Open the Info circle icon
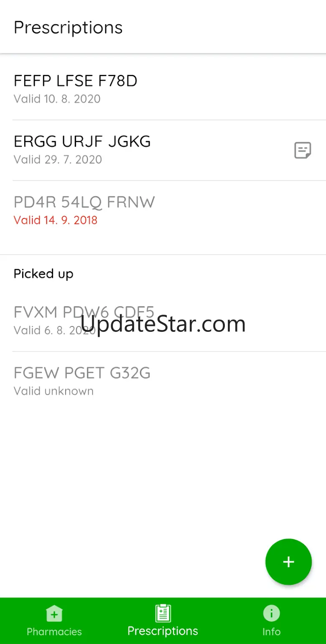This screenshot has width=326, height=644. [271, 613]
